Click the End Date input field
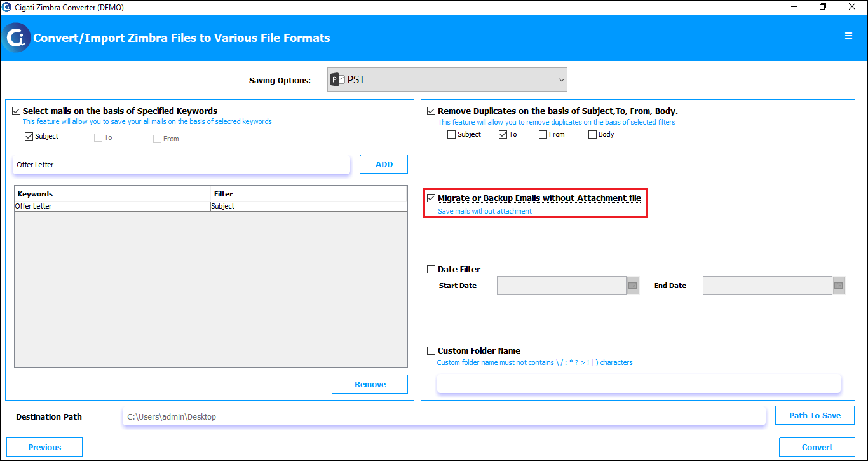Viewport: 868px width, 461px height. tap(768, 286)
